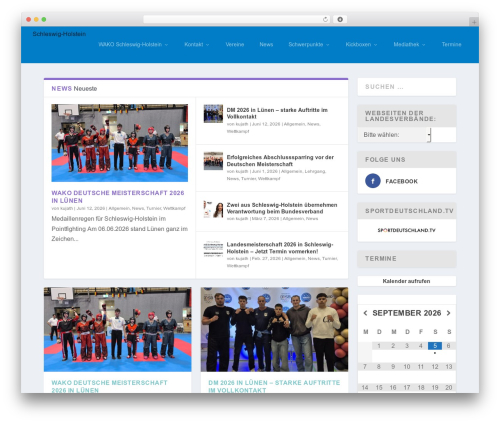Viewport: 500px width, 423px height.
Task: Open a new browser tab with plus button
Action: click(x=474, y=22)
